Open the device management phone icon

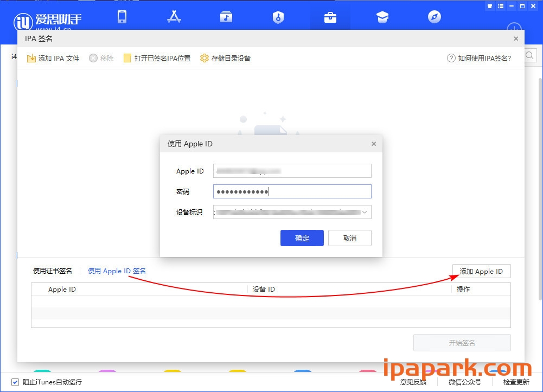pyautogui.click(x=122, y=17)
